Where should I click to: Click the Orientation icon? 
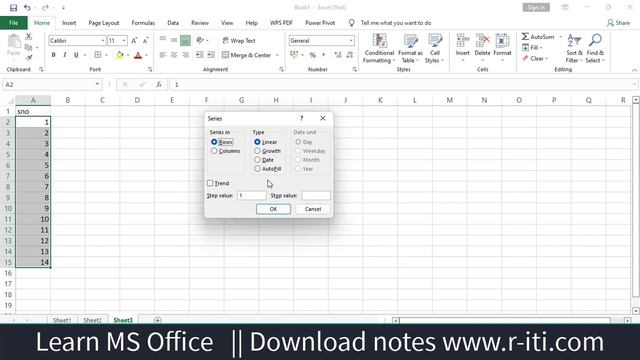(200, 40)
